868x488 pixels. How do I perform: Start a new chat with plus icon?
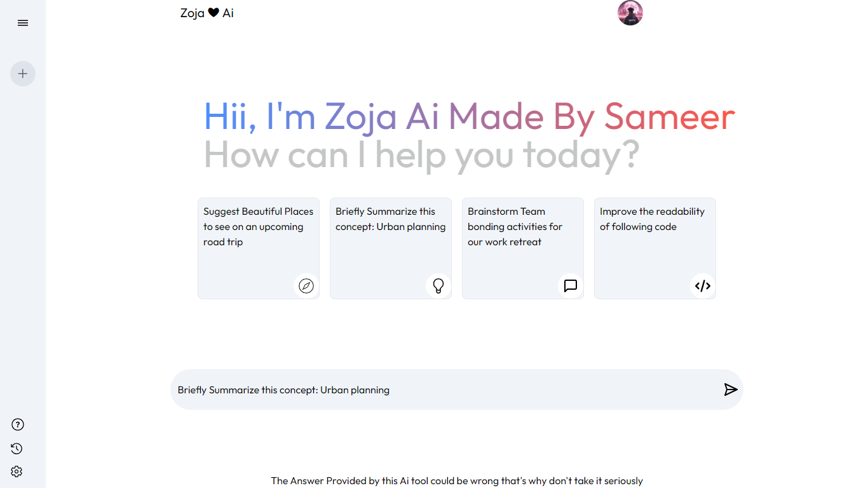[x=23, y=74]
